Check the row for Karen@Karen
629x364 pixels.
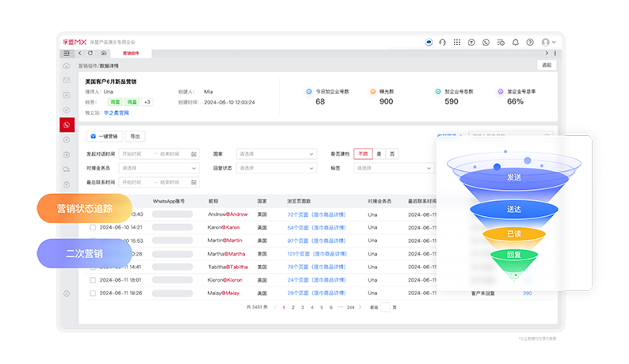pos(93,227)
